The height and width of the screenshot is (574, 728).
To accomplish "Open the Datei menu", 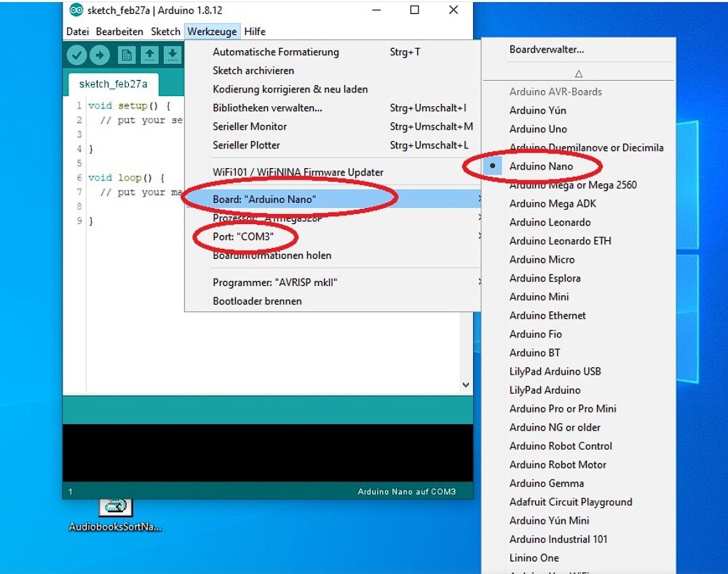I will (77, 32).
